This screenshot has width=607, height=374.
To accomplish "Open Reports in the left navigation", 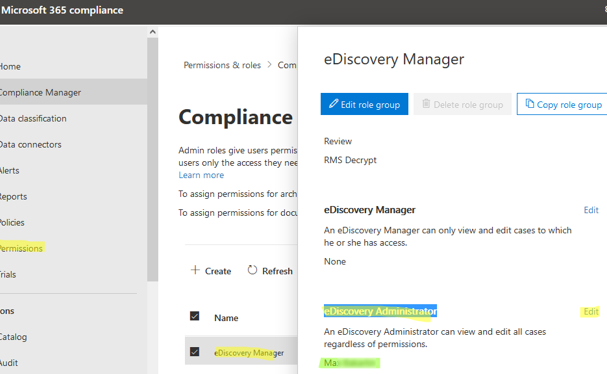I will point(14,196).
